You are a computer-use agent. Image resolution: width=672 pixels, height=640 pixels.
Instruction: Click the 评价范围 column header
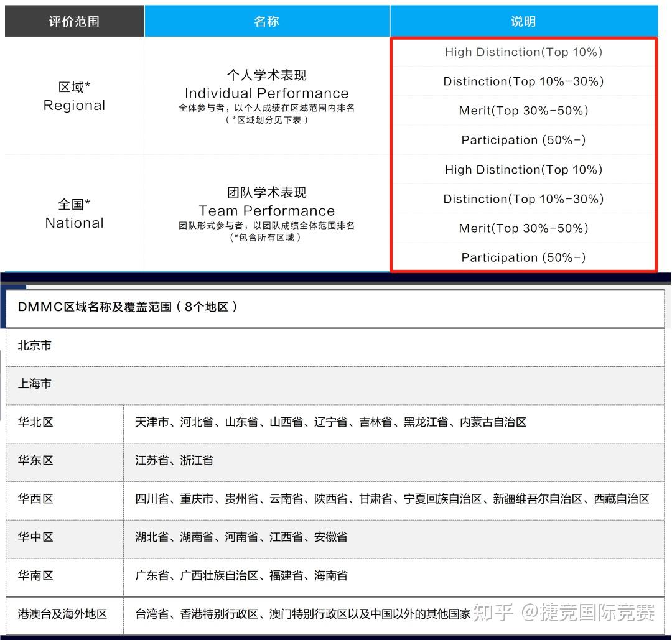(x=74, y=21)
